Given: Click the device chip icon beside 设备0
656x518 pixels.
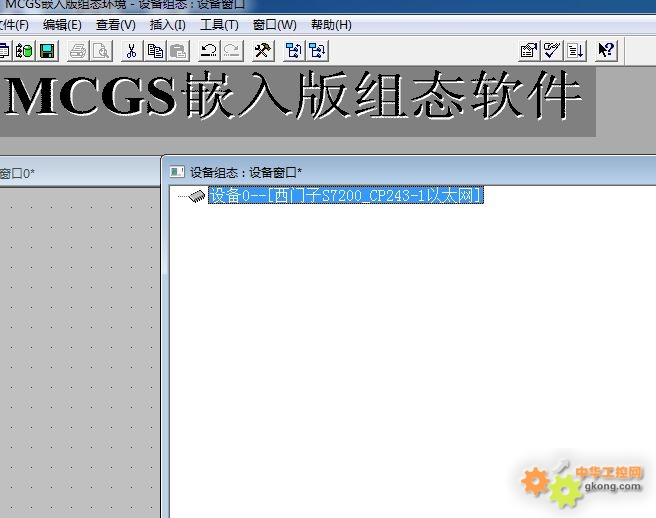Looking at the screenshot, I should [197, 196].
